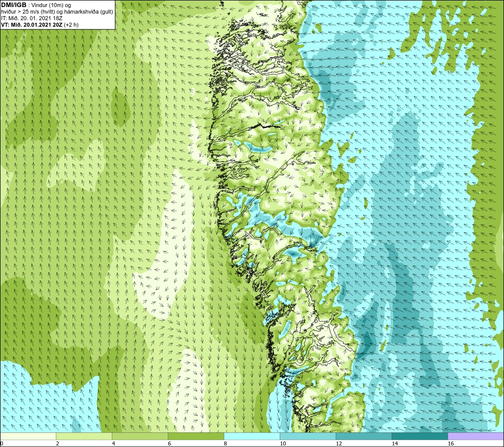Image resolution: width=504 pixels, height=447 pixels.
Task: Click the purple above-16 m/s legend swatch
Action: tap(476, 436)
